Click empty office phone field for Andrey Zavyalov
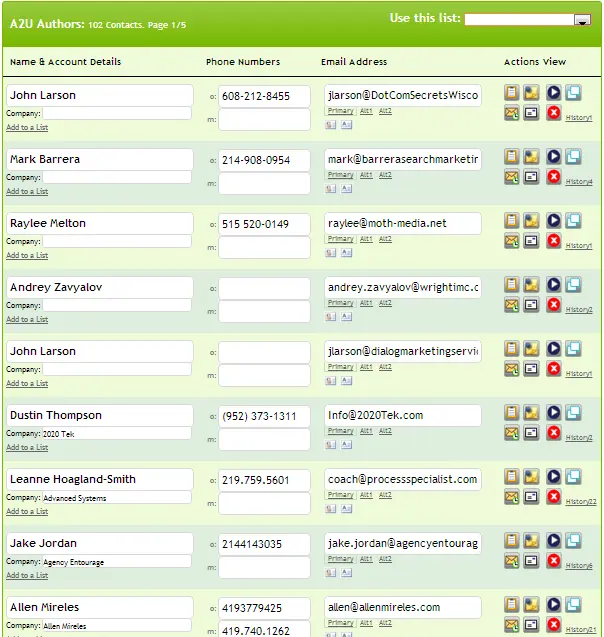604x637 pixels. (x=264, y=288)
